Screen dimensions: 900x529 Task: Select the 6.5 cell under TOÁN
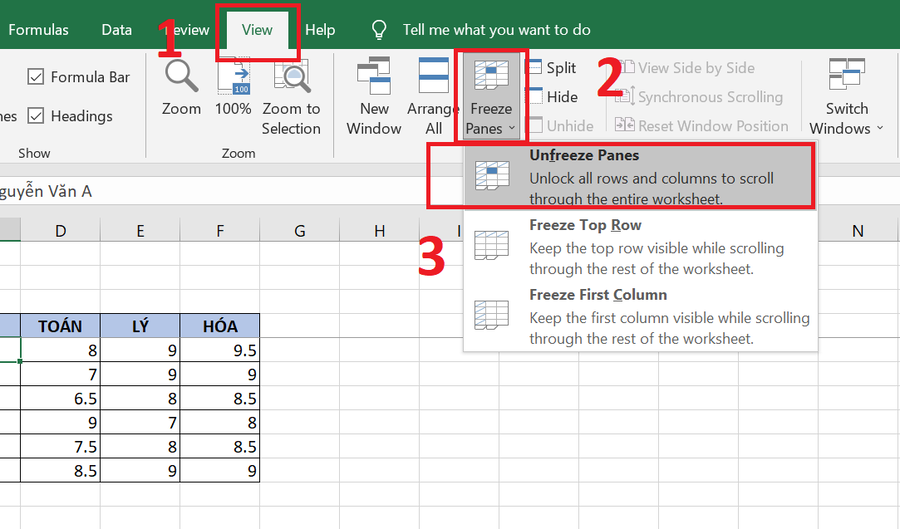[x=60, y=398]
